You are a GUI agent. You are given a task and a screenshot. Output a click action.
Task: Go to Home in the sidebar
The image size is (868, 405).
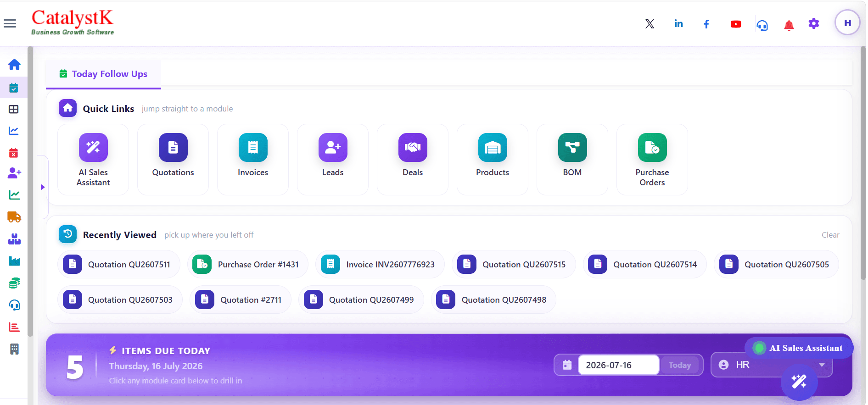(14, 64)
